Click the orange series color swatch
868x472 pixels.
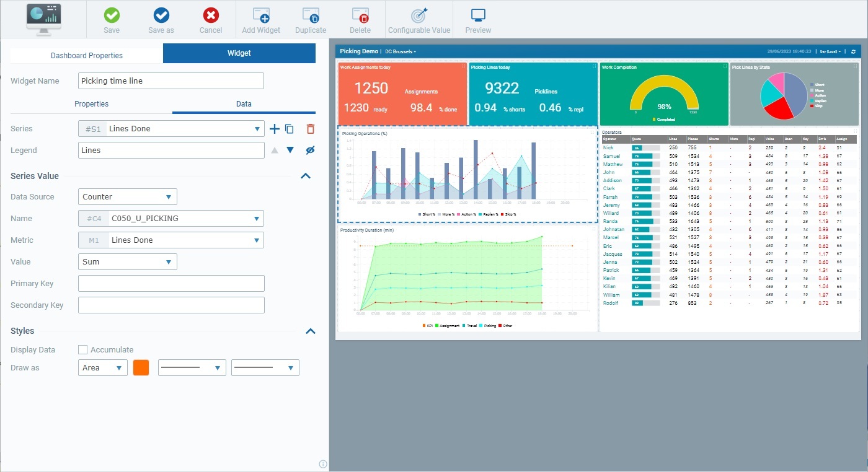141,367
